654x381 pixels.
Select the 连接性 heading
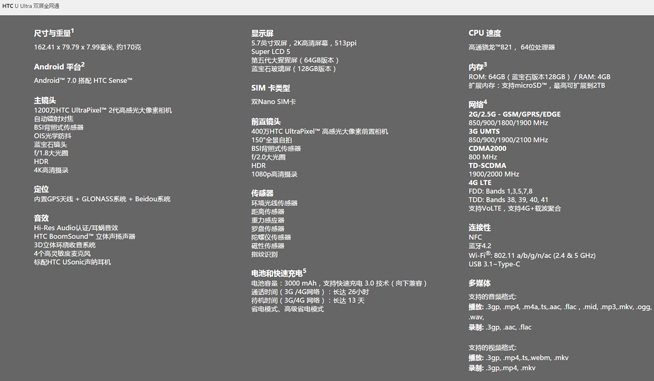479,227
